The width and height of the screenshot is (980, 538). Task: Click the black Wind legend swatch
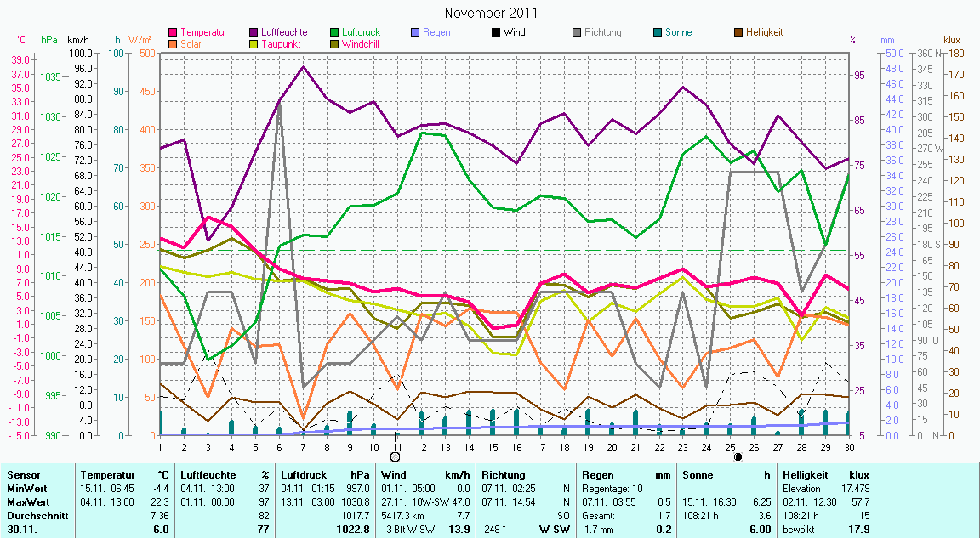coord(495,33)
